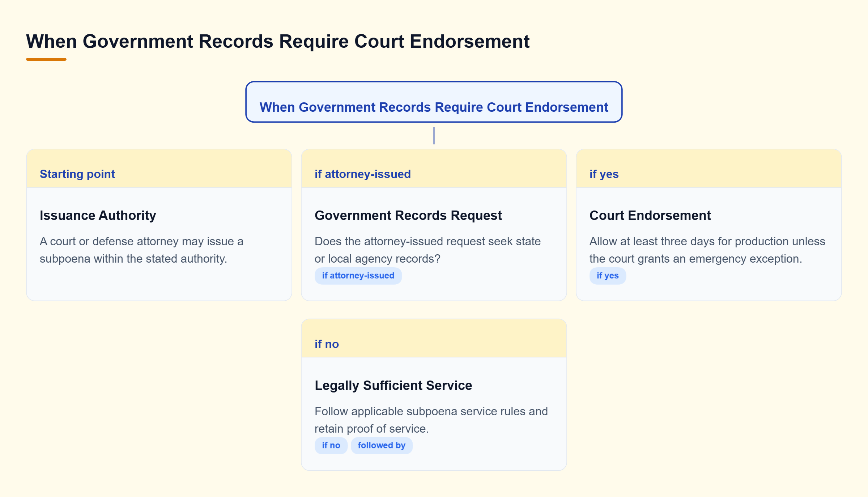Click the 'if no' pill tag
The image size is (868, 497).
331,446
